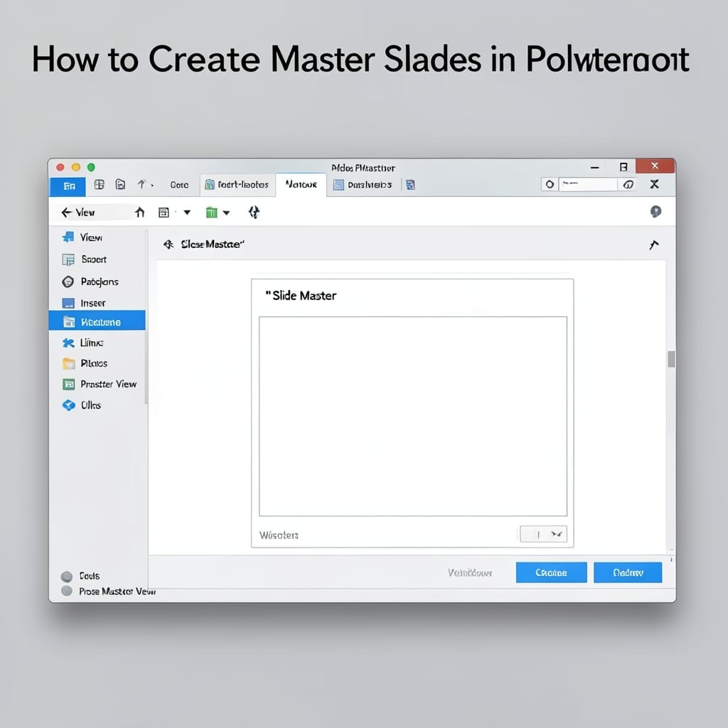728x728 pixels.
Task: Click the Slide Master title text
Action: coord(304,296)
